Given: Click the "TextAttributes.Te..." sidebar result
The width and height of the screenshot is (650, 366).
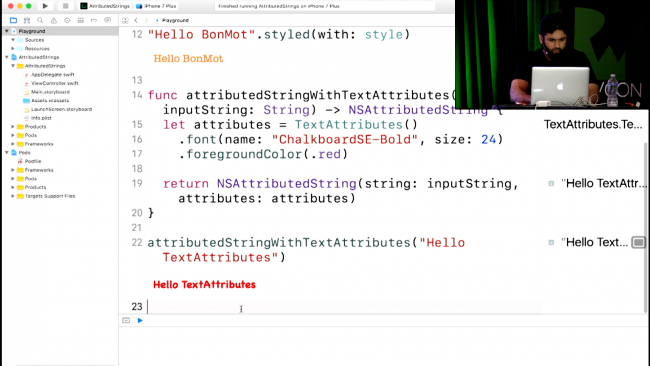Looking at the screenshot, I should (593, 124).
